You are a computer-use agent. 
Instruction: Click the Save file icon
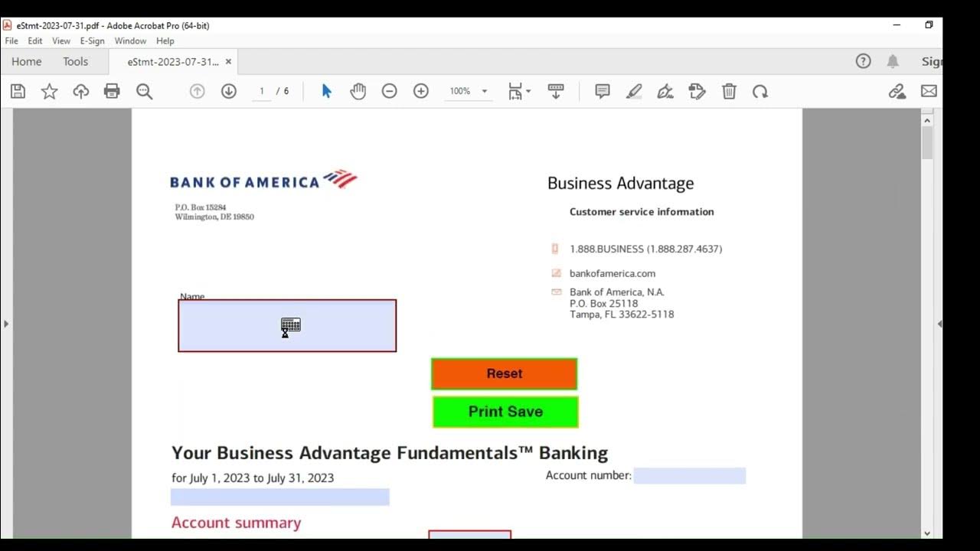pos(18,92)
